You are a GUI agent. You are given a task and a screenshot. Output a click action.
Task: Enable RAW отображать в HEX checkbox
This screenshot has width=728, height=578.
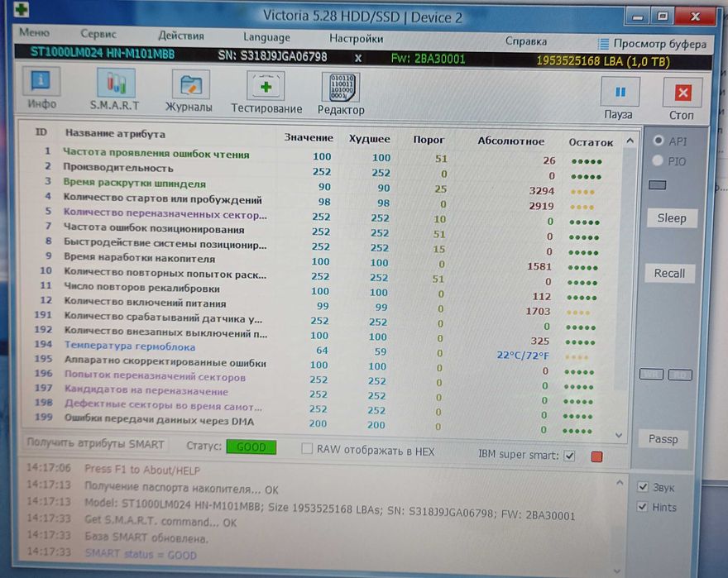click(x=306, y=449)
